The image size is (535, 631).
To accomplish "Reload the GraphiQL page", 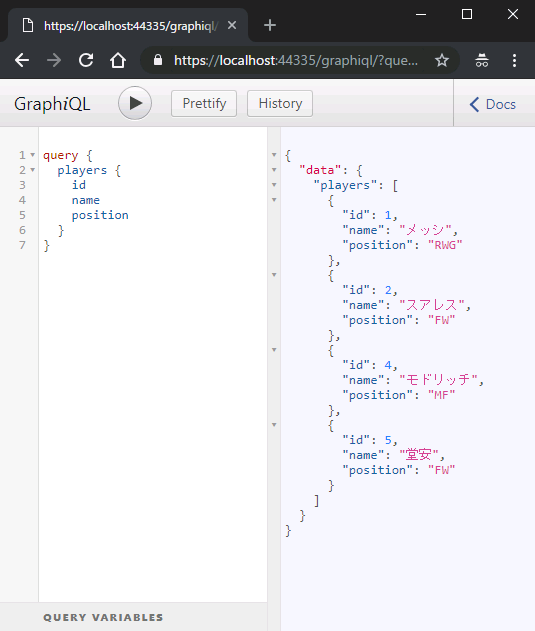I will [86, 60].
